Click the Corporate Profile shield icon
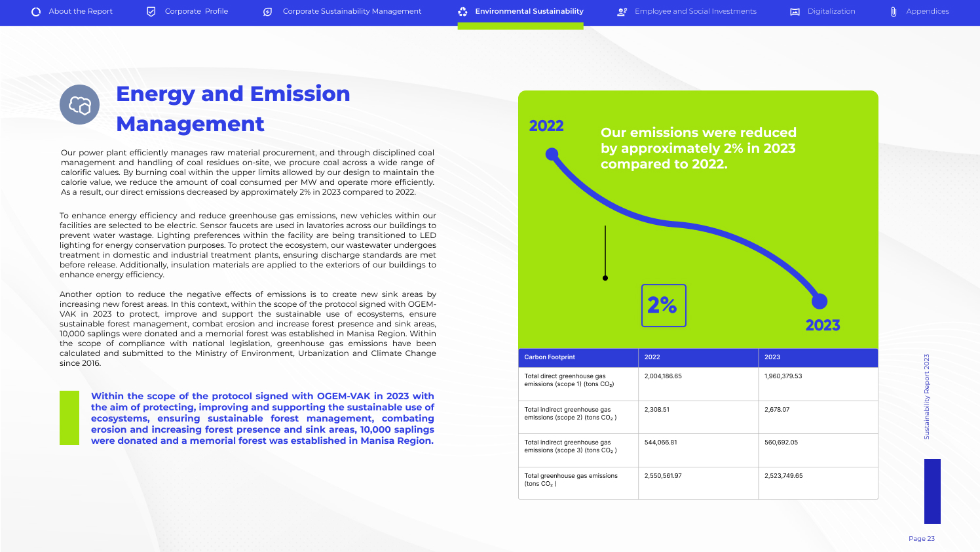980x552 pixels. (151, 12)
